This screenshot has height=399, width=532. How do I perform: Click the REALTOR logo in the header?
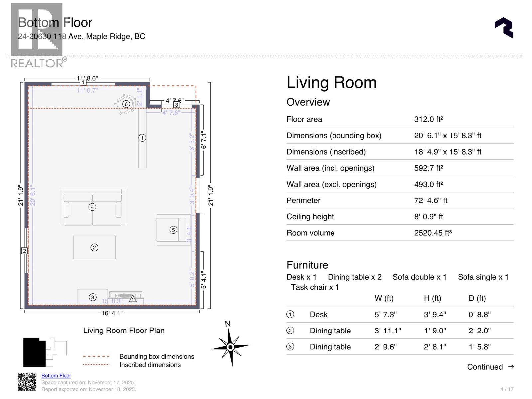[37, 35]
